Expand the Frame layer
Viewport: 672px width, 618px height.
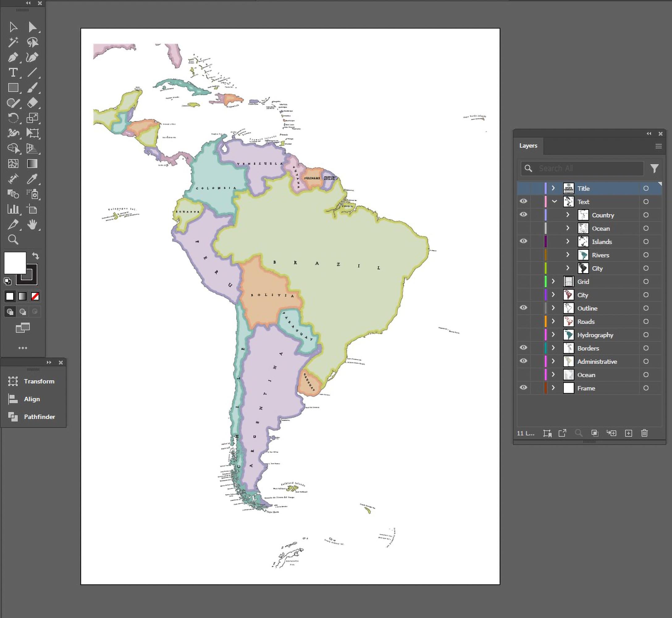[553, 387]
